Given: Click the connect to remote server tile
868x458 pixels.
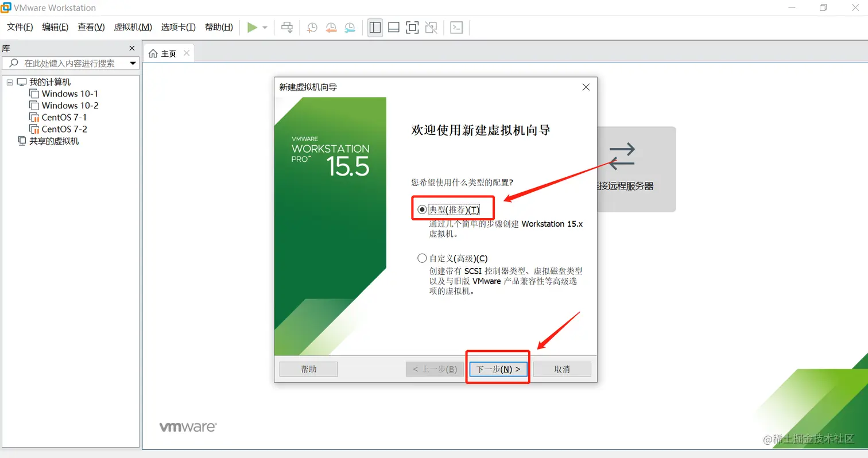Looking at the screenshot, I should pos(636,169).
